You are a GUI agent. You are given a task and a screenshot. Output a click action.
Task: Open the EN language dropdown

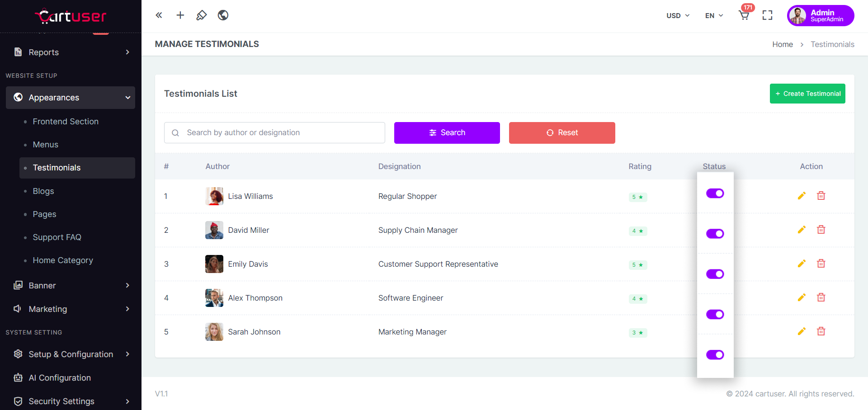pos(714,15)
